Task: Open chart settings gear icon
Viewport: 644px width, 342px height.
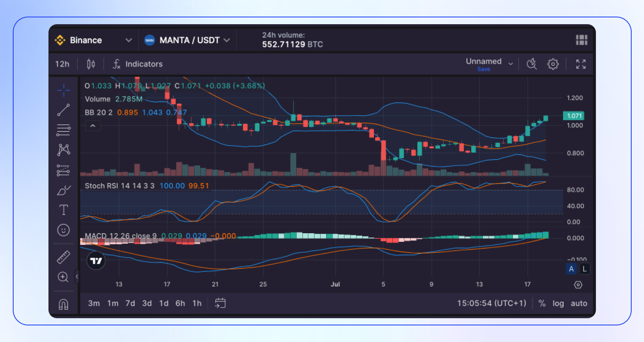Action: pos(553,64)
